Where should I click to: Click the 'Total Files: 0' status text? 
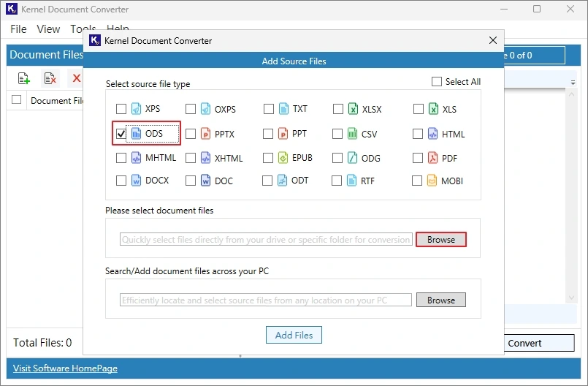point(42,342)
